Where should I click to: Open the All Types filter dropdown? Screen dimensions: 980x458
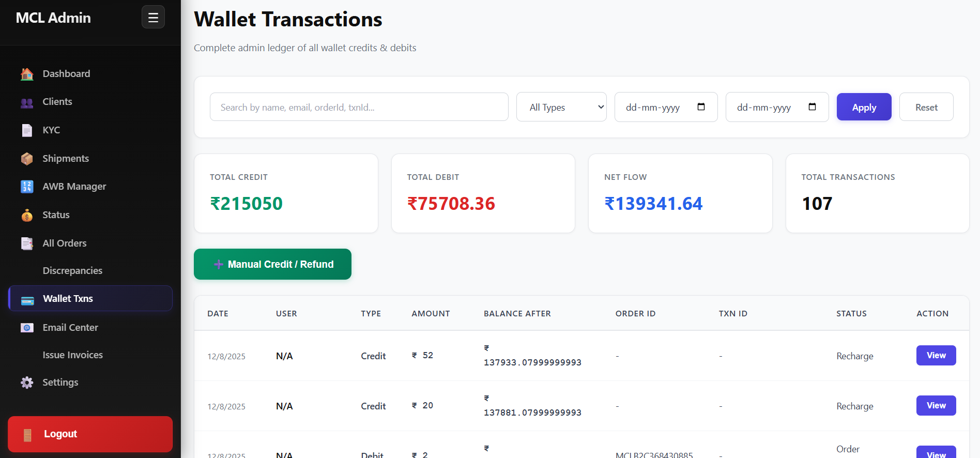pyautogui.click(x=561, y=107)
